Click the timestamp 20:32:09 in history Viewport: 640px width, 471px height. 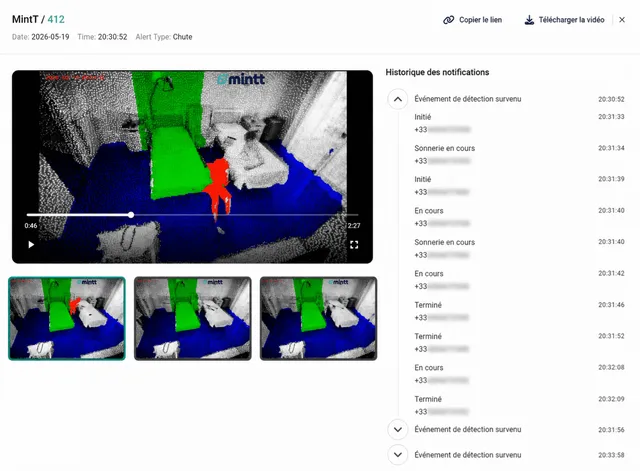[611, 399]
